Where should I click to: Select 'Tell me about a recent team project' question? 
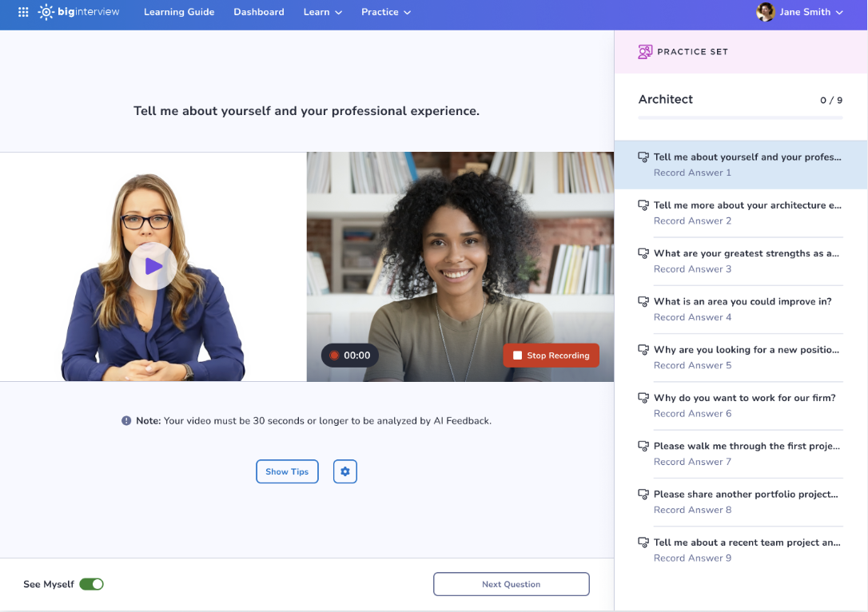(x=747, y=542)
